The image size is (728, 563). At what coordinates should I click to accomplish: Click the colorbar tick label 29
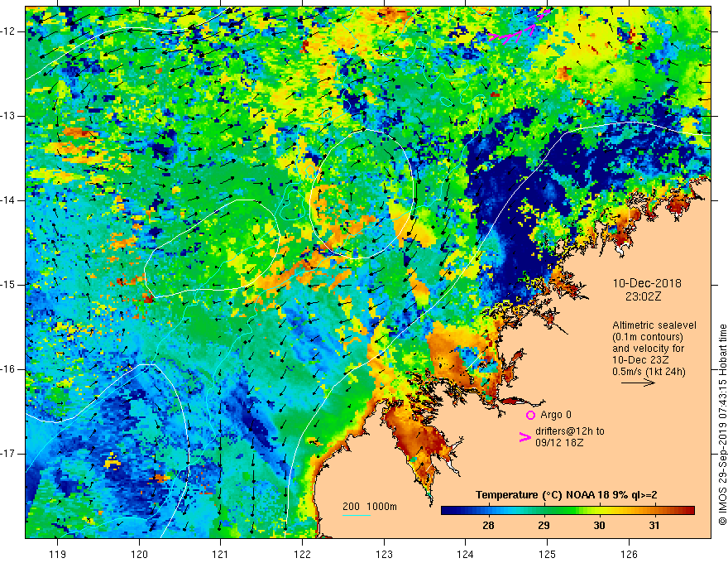pyautogui.click(x=544, y=526)
